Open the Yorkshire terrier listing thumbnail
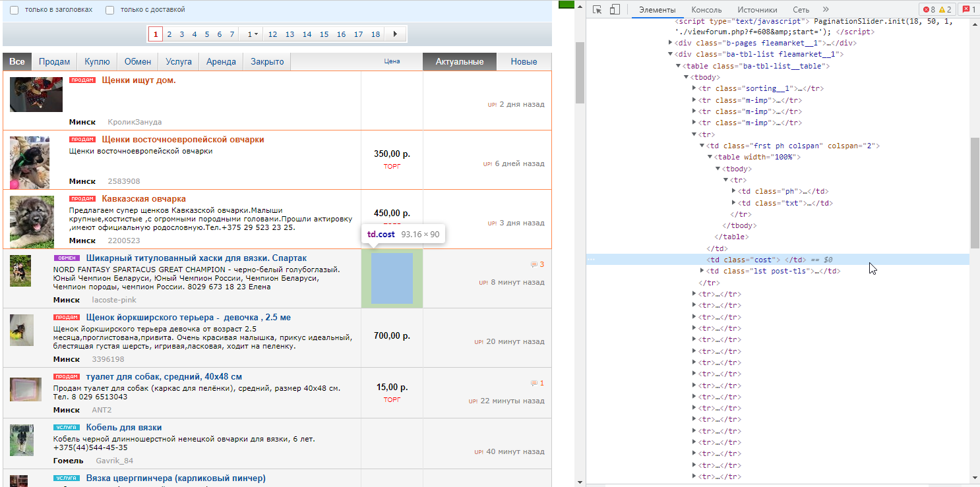The image size is (980, 487). coord(21,330)
